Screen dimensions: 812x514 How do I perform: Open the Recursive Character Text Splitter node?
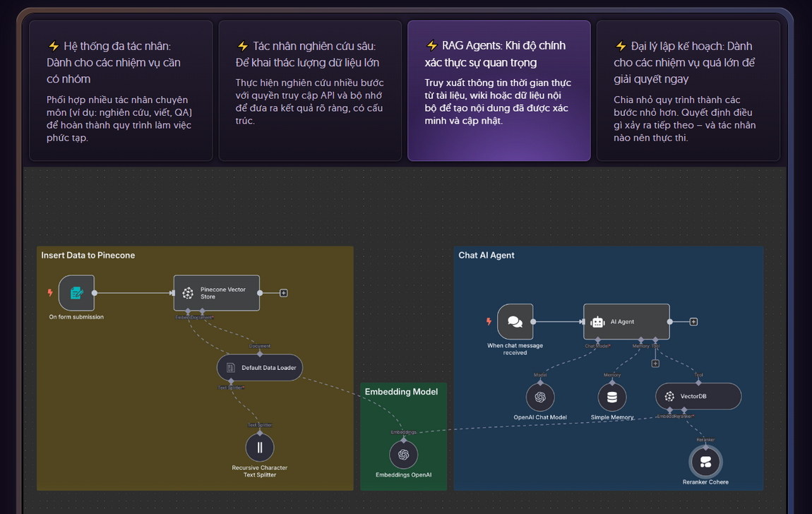pyautogui.click(x=259, y=447)
